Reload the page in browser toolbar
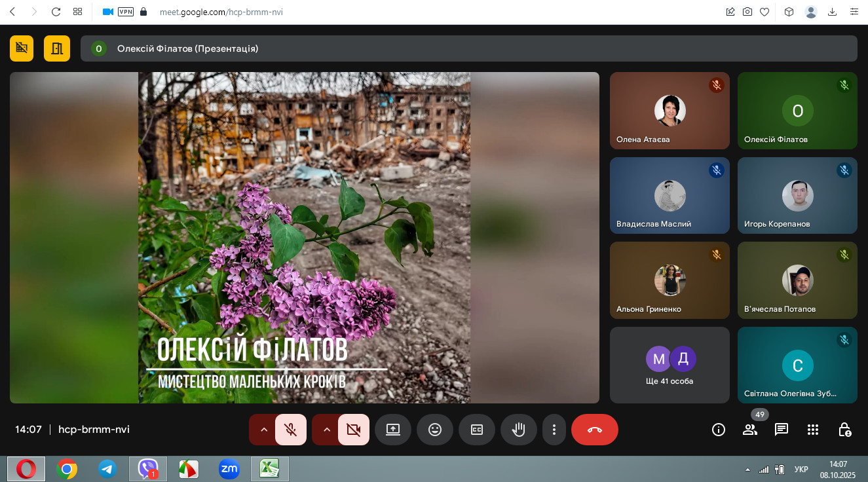Image resolution: width=868 pixels, height=482 pixels. (x=56, y=12)
